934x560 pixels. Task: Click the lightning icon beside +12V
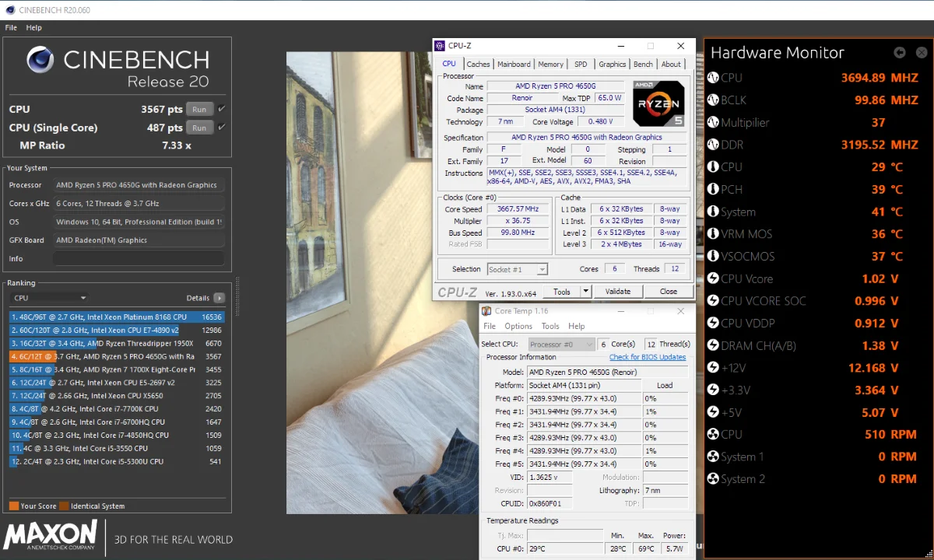pyautogui.click(x=714, y=368)
